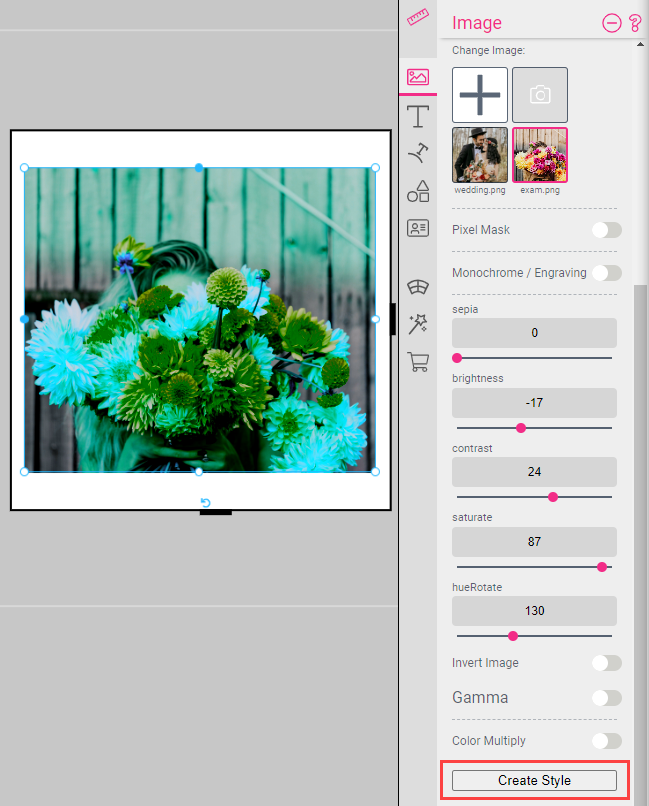Open the magic wand effects tool

tap(418, 324)
